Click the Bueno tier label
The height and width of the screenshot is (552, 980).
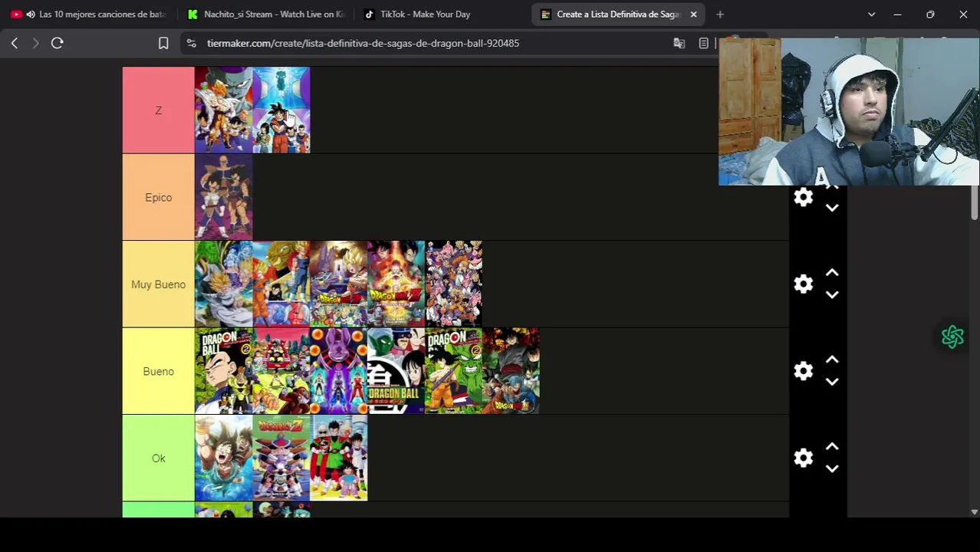tap(159, 371)
